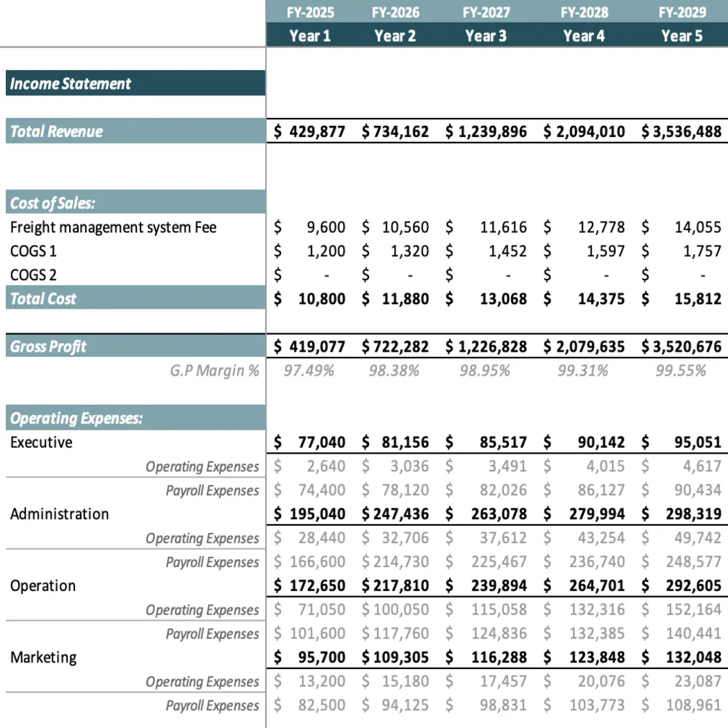Click the Year 4 header cell
Viewport: 728px width, 728px height.
click(x=584, y=36)
